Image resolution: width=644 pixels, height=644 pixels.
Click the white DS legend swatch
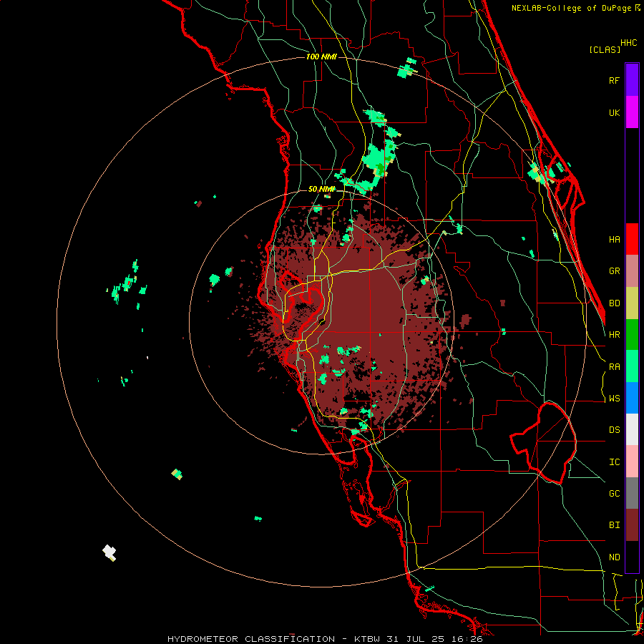[x=632, y=429]
